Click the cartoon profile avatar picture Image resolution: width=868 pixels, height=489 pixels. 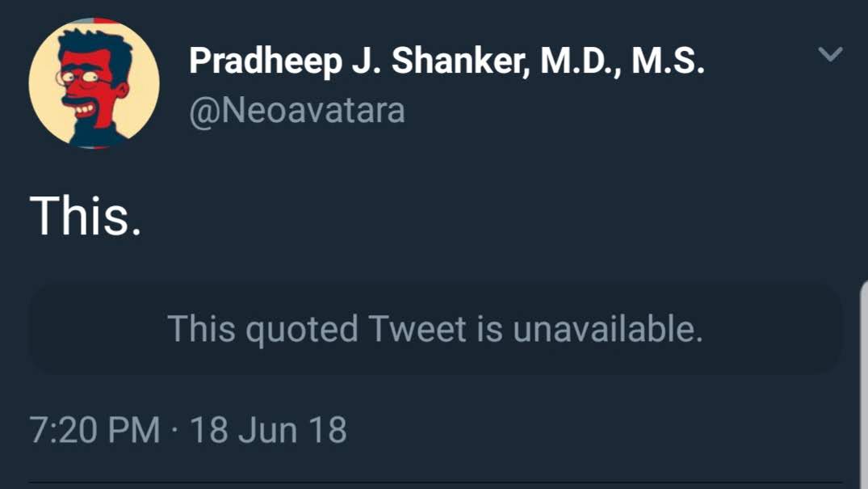(x=94, y=83)
